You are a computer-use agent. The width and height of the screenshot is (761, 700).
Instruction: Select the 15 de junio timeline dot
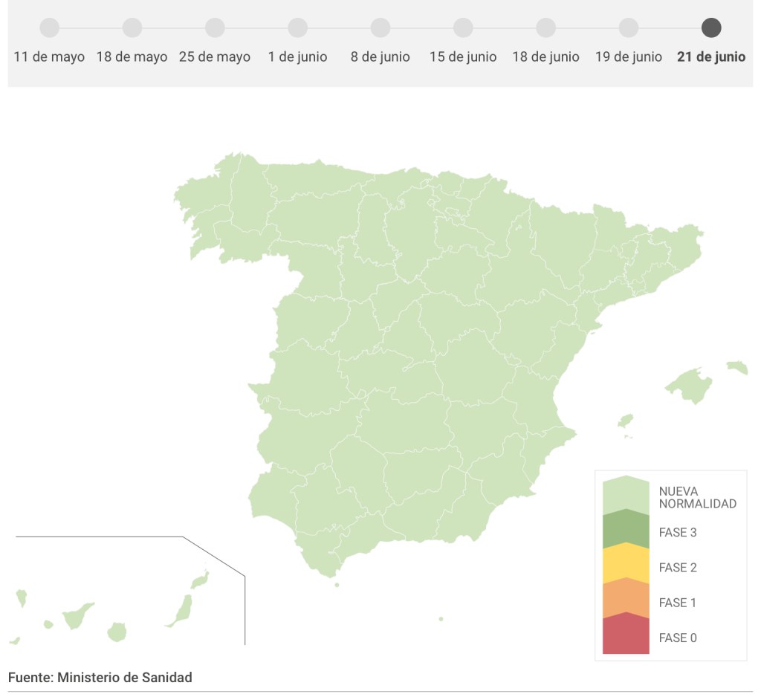click(463, 28)
